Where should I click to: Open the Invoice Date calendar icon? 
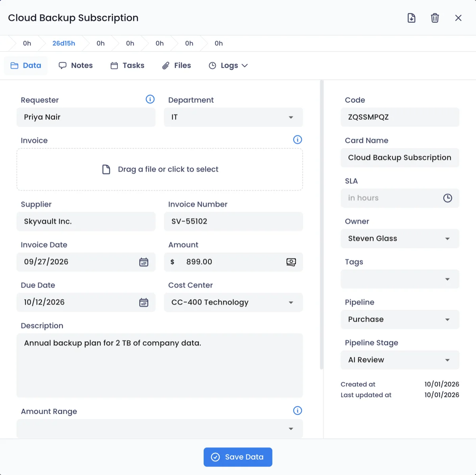(x=144, y=262)
